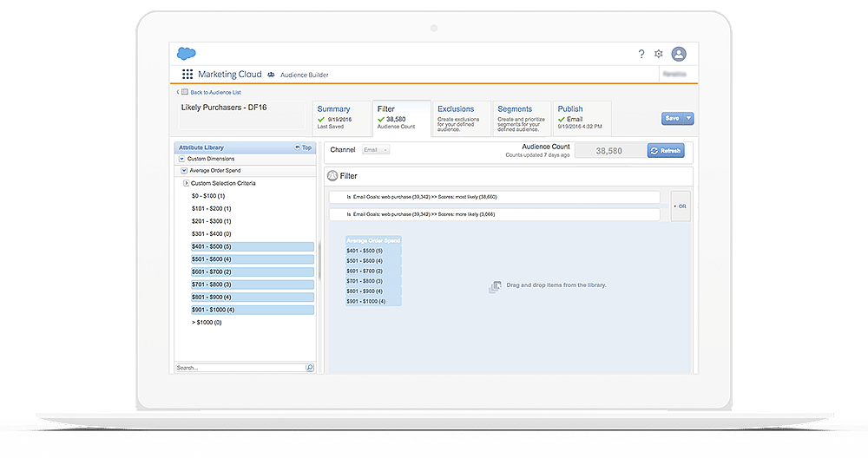
Task: Open the help question mark icon
Action: click(x=640, y=54)
